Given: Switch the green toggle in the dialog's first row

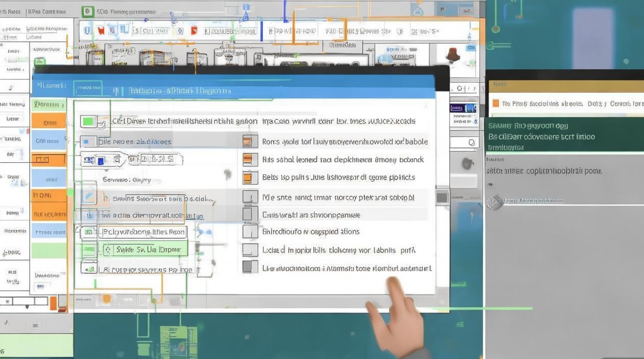Looking at the screenshot, I should click(89, 122).
